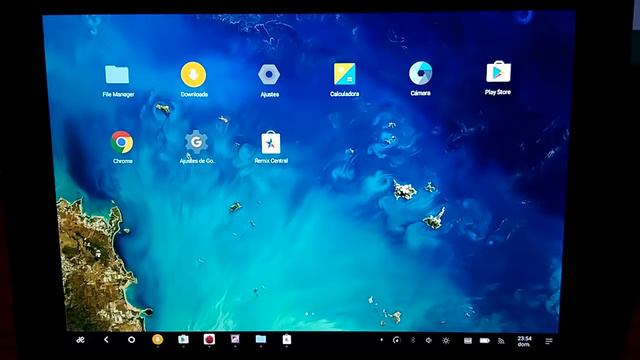
Task: Launch Chrome from the desktop
Action: [122, 142]
